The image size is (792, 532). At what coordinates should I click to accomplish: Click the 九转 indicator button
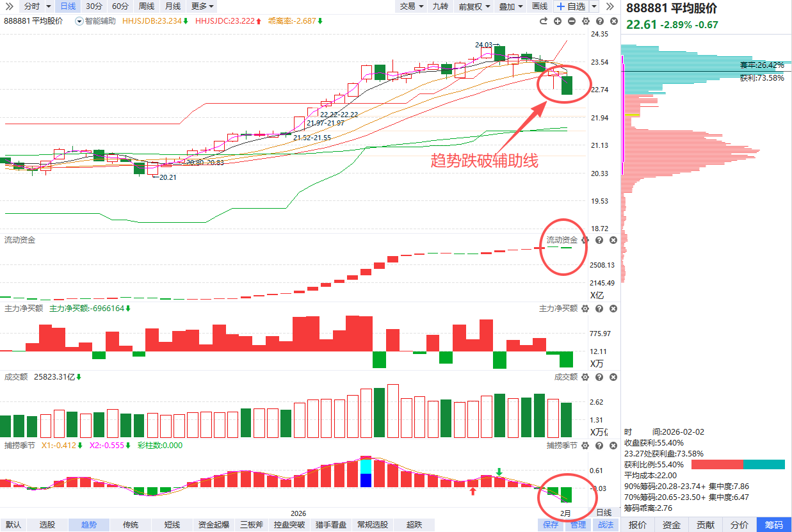(440, 6)
